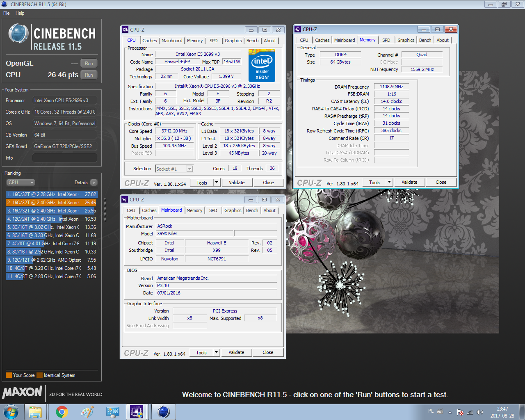This screenshot has height=420, width=525.
Task: Select CPU tab in Mainboard window
Action: (x=131, y=210)
